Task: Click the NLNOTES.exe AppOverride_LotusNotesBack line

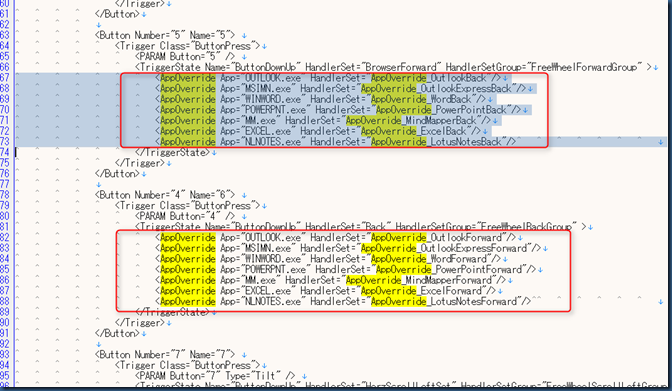Action: [x=335, y=142]
